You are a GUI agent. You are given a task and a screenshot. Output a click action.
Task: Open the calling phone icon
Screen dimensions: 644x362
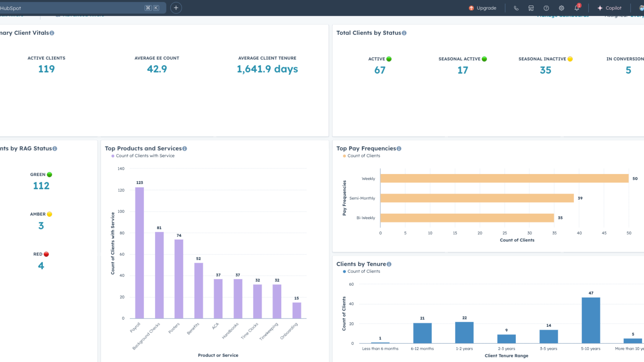tap(516, 8)
